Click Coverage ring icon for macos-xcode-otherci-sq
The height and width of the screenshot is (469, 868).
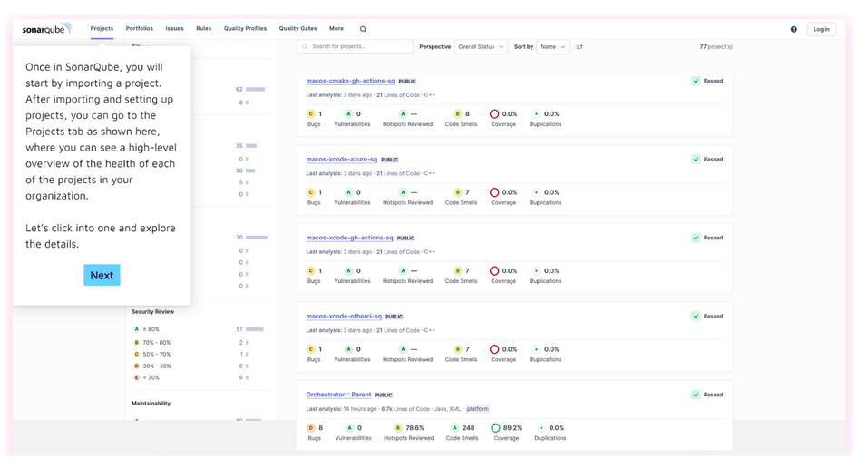494,349
